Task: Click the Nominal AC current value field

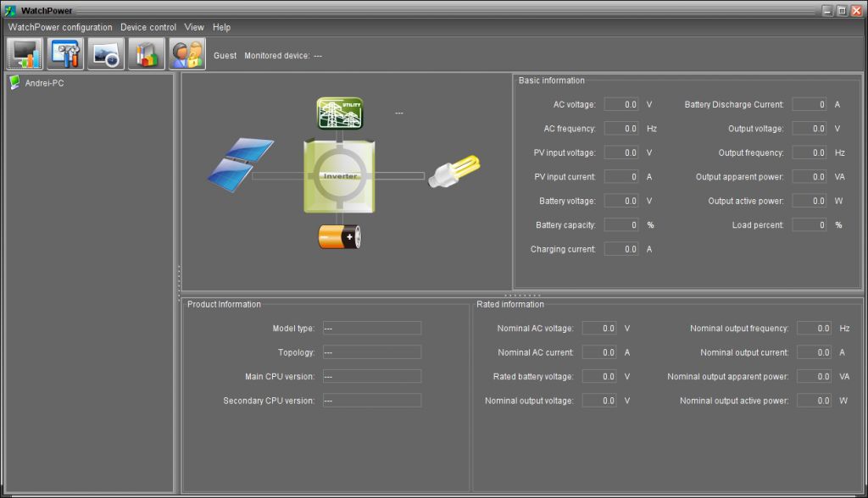Action: point(599,352)
